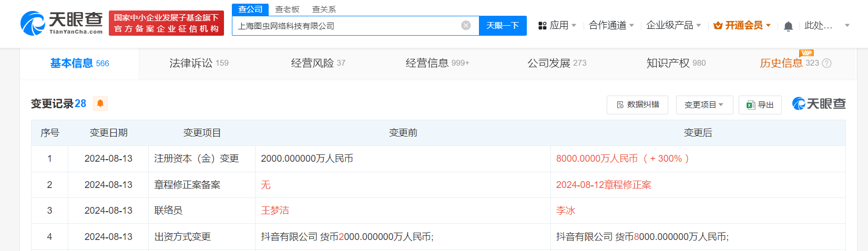868x251 pixels.
Task: Open the 经营风险 tab
Action: [x=318, y=64]
